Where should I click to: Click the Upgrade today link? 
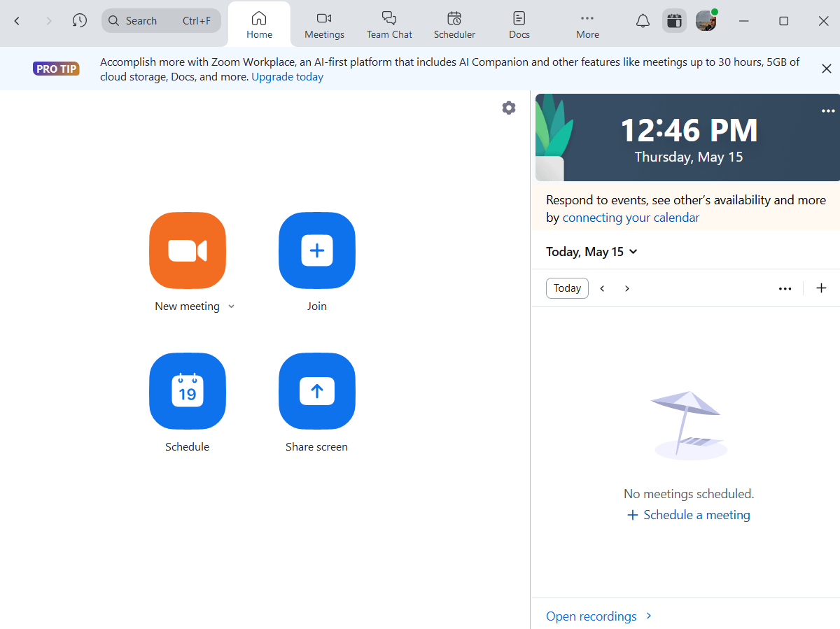pos(288,77)
